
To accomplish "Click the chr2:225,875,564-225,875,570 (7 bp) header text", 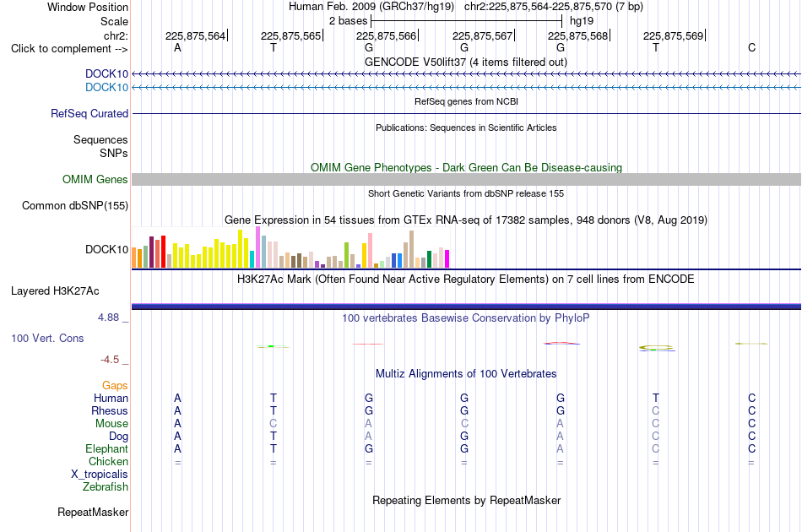I will (x=554, y=7).
